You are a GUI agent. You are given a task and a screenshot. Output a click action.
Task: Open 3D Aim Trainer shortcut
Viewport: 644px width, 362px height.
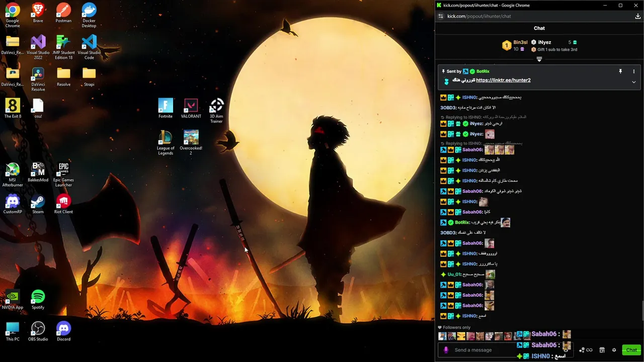click(x=216, y=111)
